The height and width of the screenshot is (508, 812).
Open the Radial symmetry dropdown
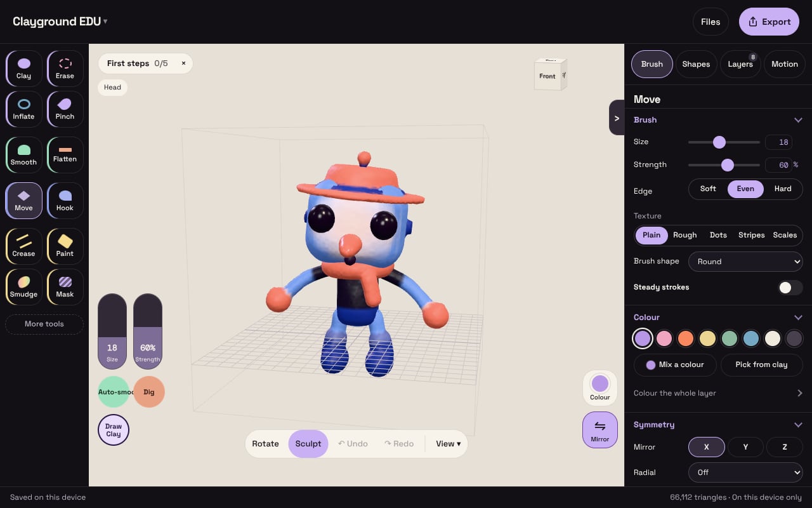tap(745, 472)
